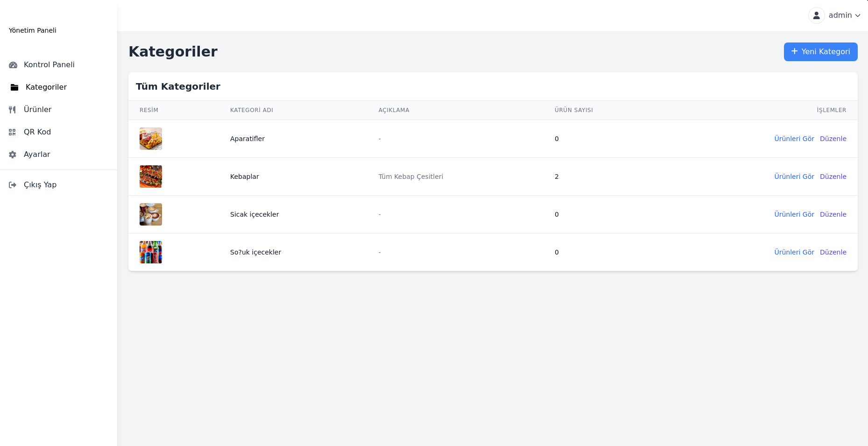868x446 pixels.
Task: Expand the admin dropdown chevron
Action: pyautogui.click(x=858, y=15)
